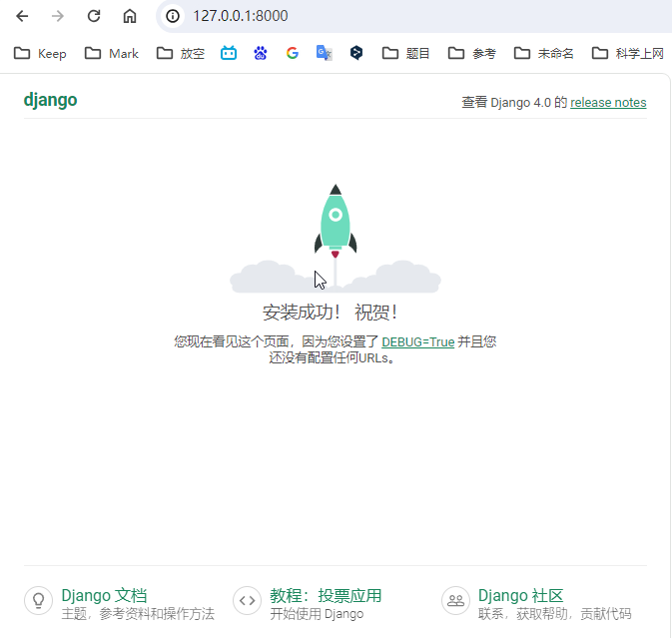The image size is (672, 638).
Task: Open the Baidu paw bookmark
Action: tap(261, 53)
